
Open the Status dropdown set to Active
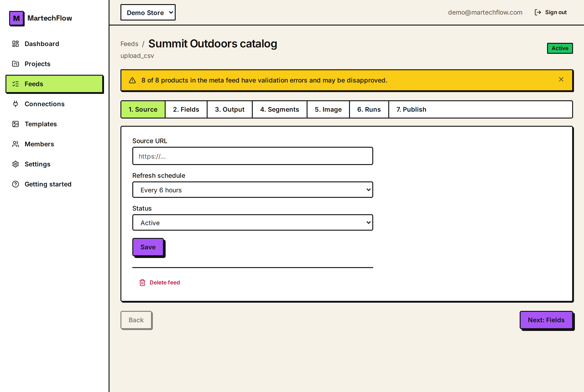tap(253, 222)
